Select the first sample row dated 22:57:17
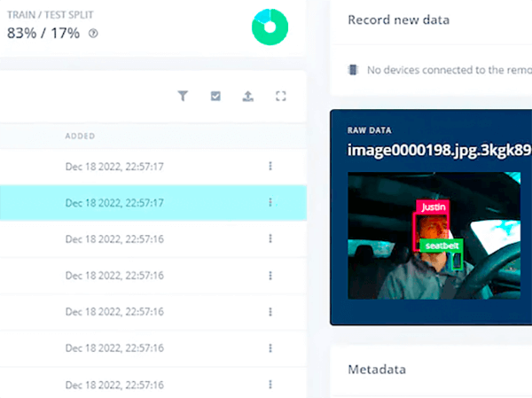Viewport: 532px width, 398px height. [114, 166]
